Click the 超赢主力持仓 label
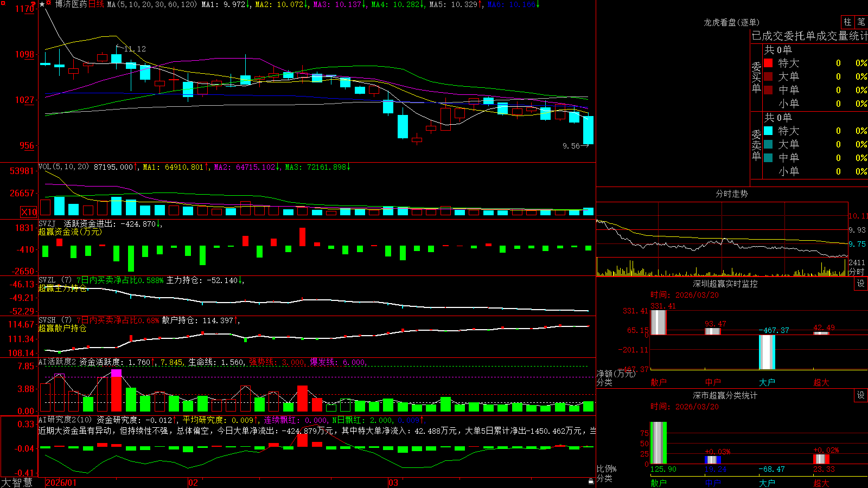868x488 pixels. tap(62, 288)
